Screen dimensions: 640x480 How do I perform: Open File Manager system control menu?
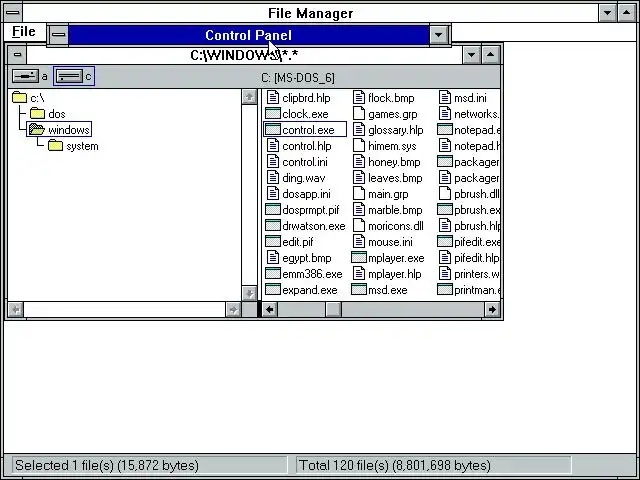click(13, 12)
